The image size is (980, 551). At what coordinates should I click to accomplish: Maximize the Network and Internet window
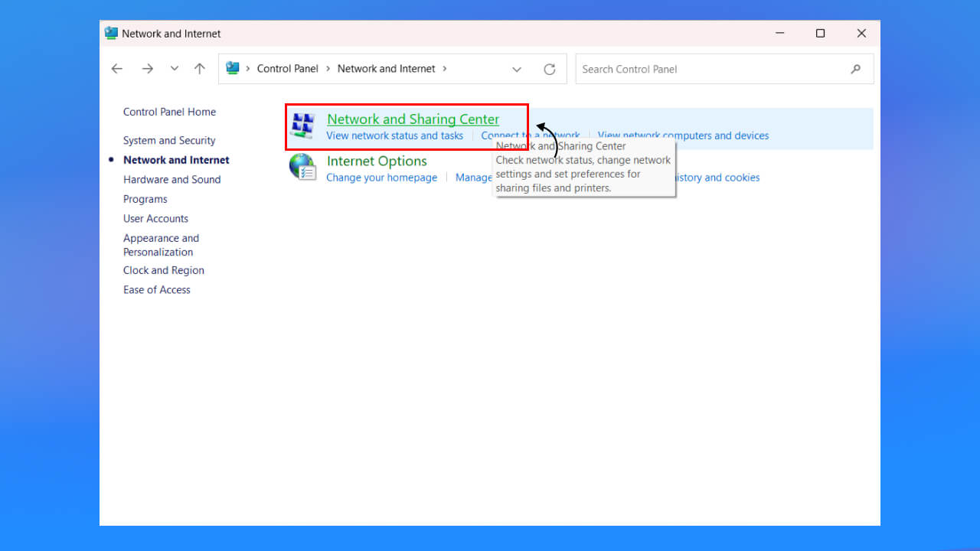tap(820, 33)
